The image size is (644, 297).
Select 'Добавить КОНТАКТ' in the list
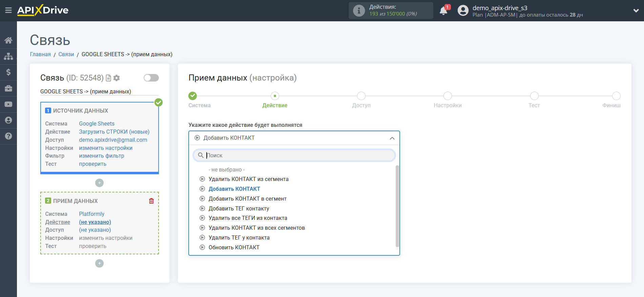[x=234, y=189]
